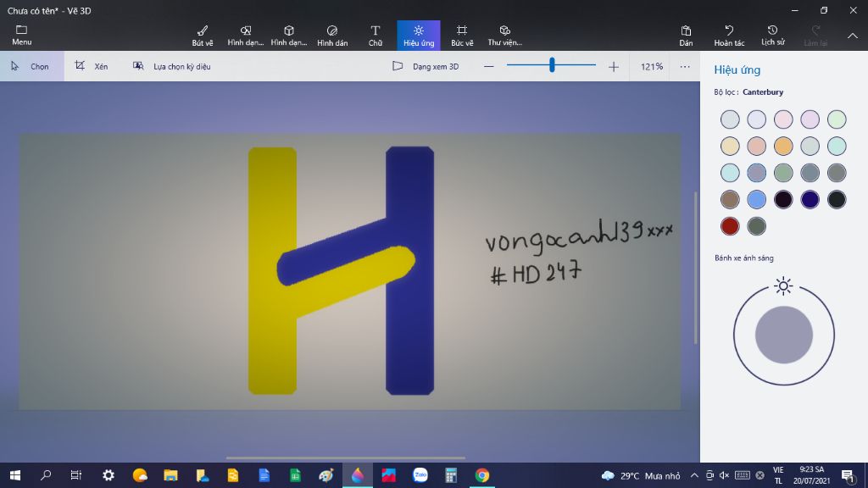Click the Dán paste button

pos(686,36)
